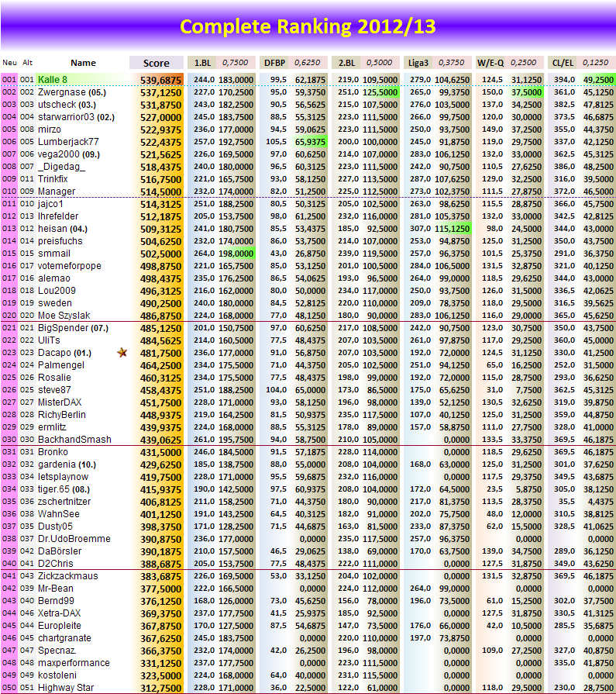Select Highway Star in last row
This screenshot has height=694, width=616.
point(66,688)
